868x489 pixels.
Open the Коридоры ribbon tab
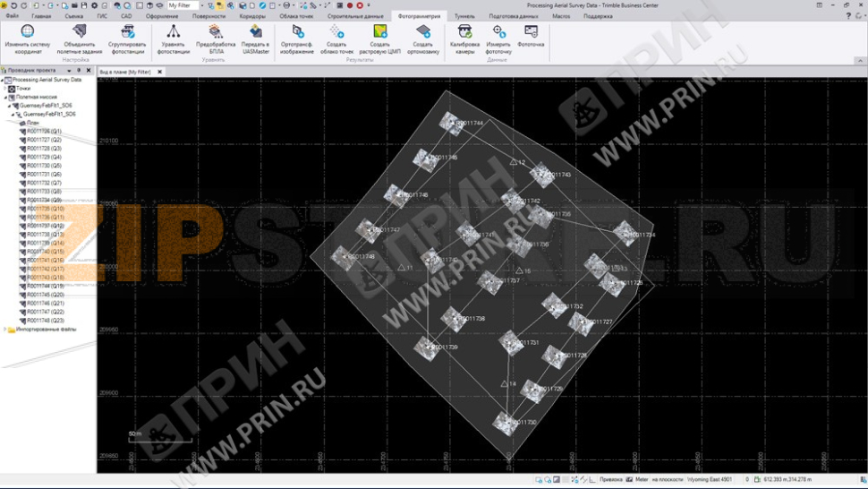tap(252, 16)
